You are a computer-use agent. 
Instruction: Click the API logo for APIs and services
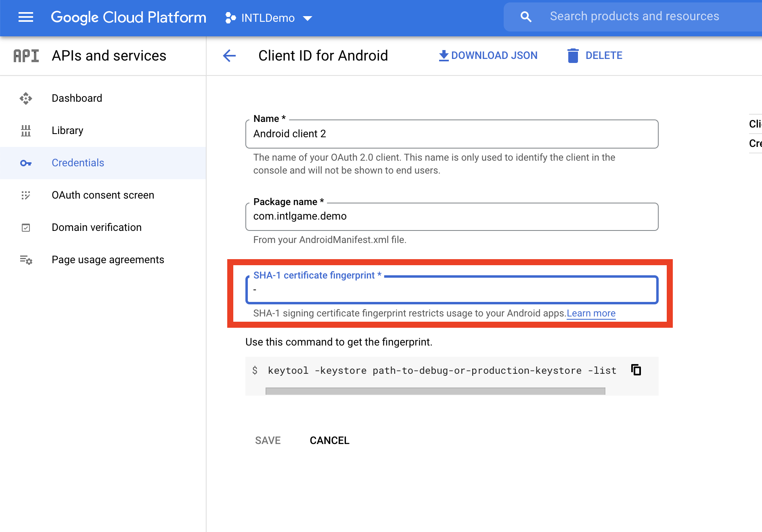(26, 56)
